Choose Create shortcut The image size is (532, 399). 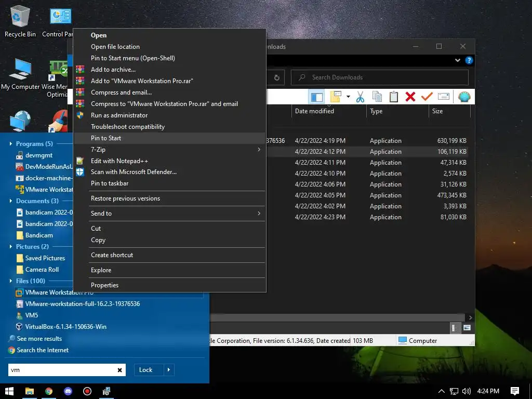click(169, 255)
